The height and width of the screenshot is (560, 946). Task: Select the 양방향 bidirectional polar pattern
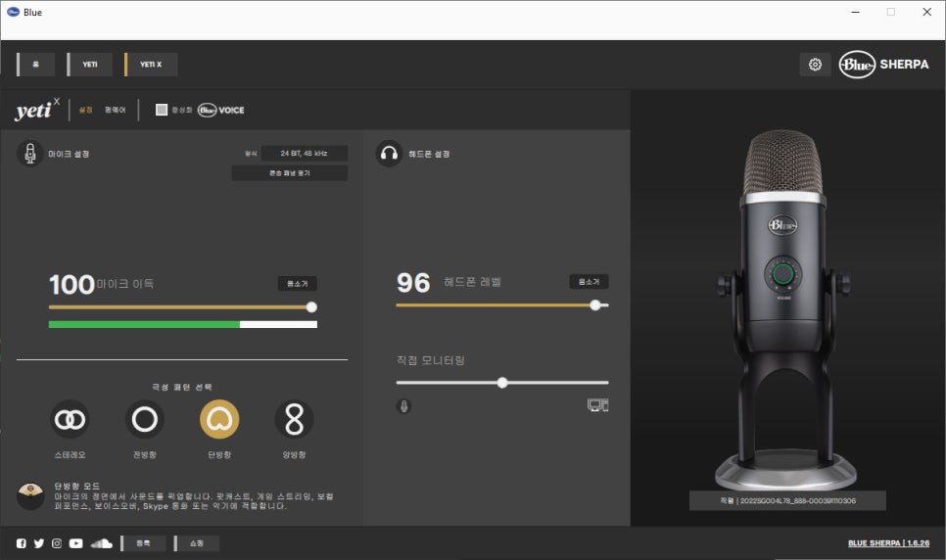(295, 419)
